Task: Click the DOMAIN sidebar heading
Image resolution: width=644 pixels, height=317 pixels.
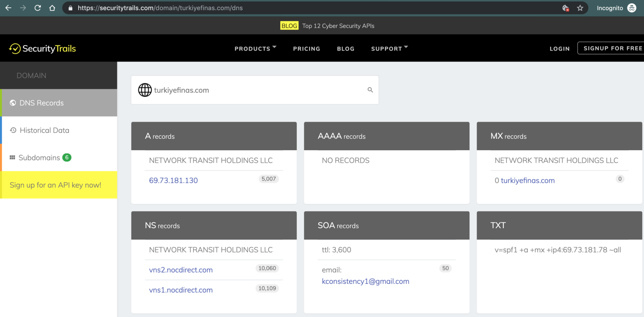Action: tap(31, 75)
